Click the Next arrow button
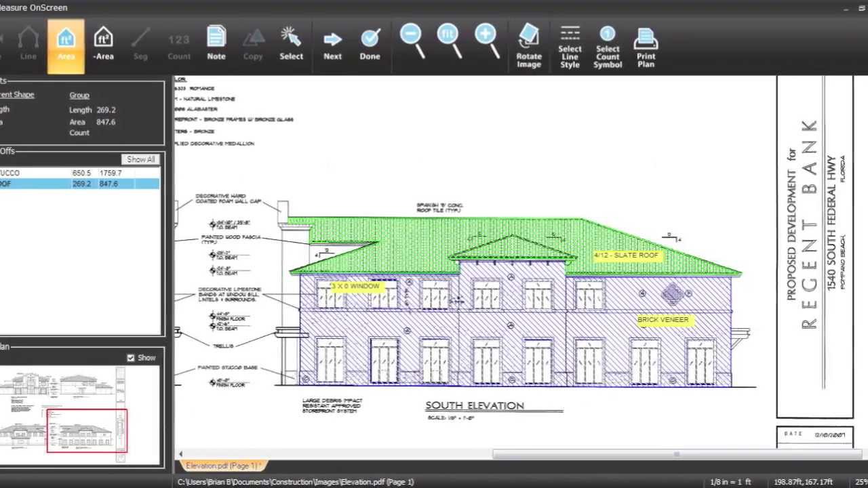This screenshot has height=488, width=868. (x=332, y=45)
